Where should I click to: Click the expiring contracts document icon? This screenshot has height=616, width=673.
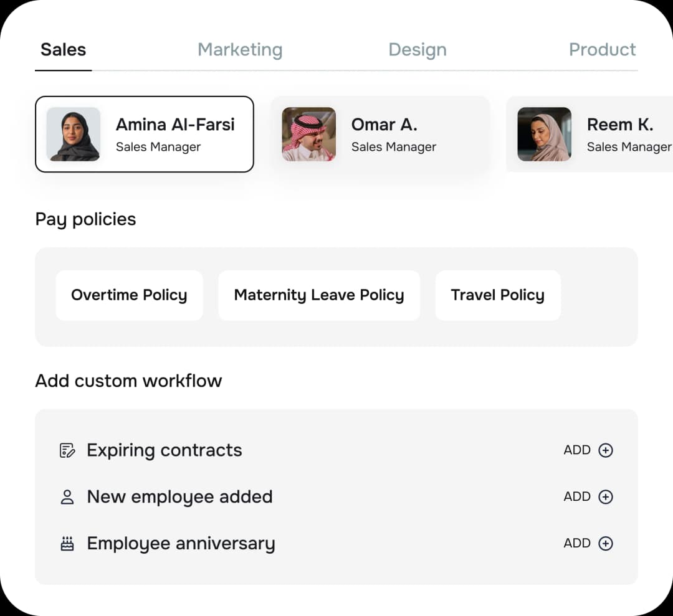68,450
